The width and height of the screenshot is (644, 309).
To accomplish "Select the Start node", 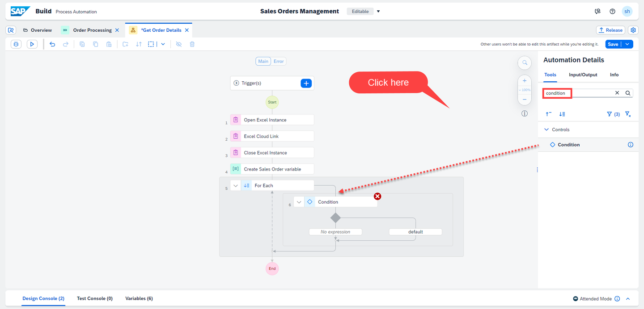I will (272, 102).
